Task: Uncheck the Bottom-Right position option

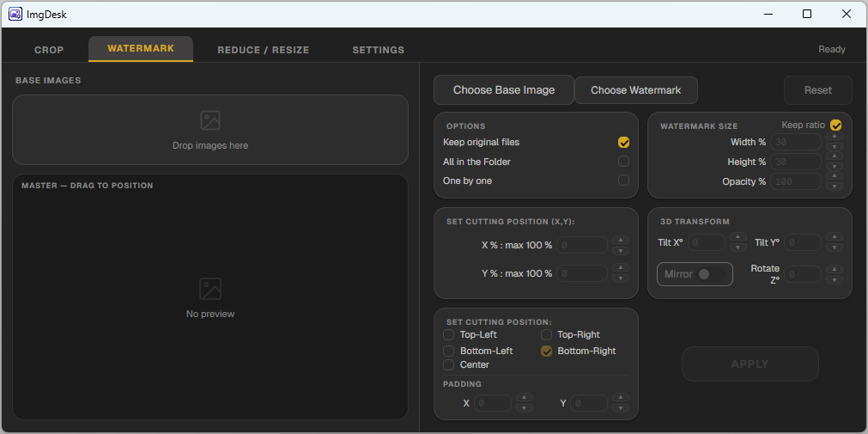Action: (x=546, y=351)
